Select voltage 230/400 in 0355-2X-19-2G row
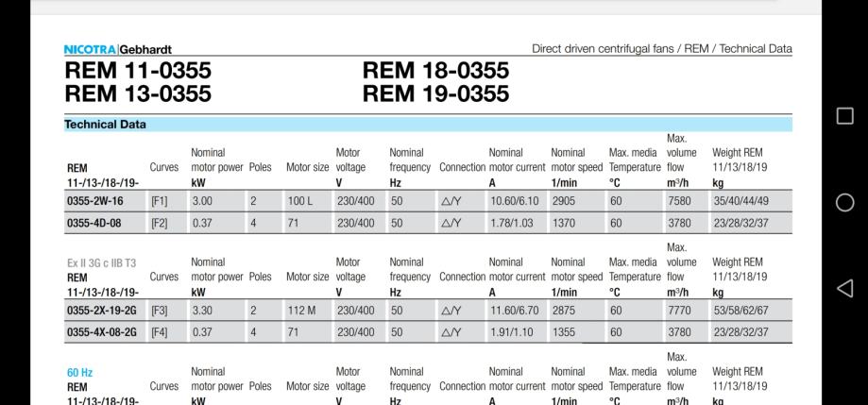 click(356, 311)
